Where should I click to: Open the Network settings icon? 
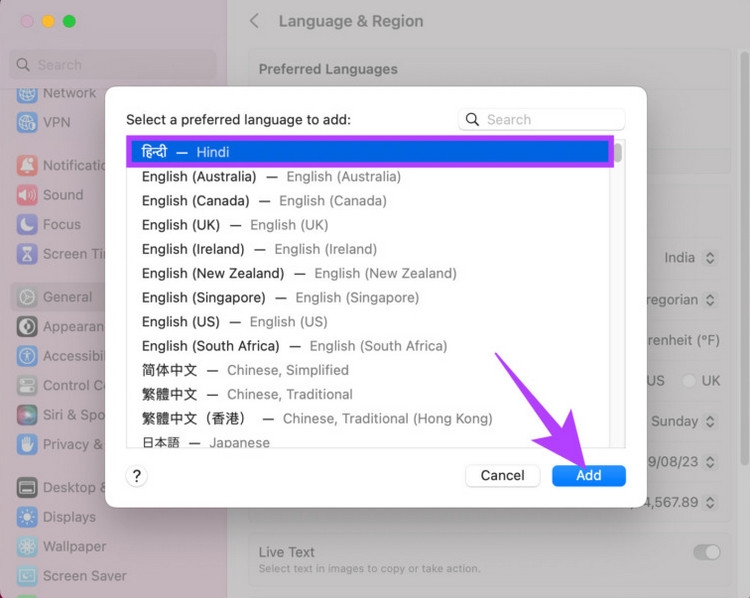27,94
